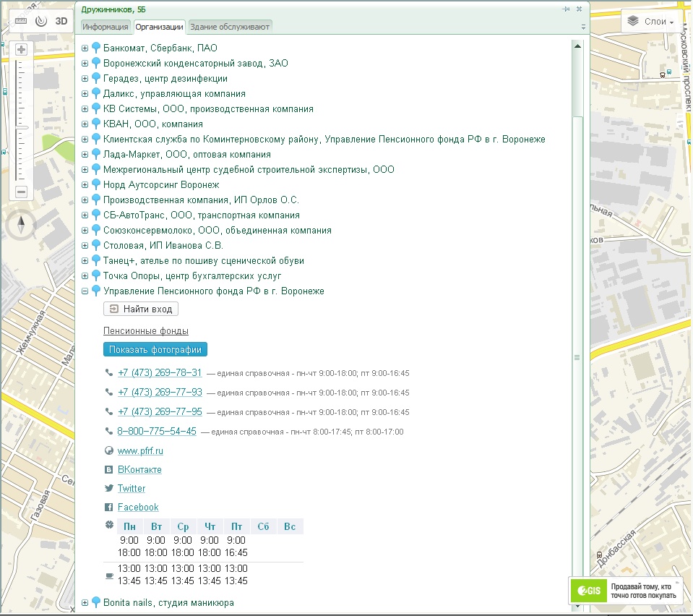693x616 pixels.
Task: Click the phone icon next to 269-78-31
Action: pyautogui.click(x=108, y=373)
